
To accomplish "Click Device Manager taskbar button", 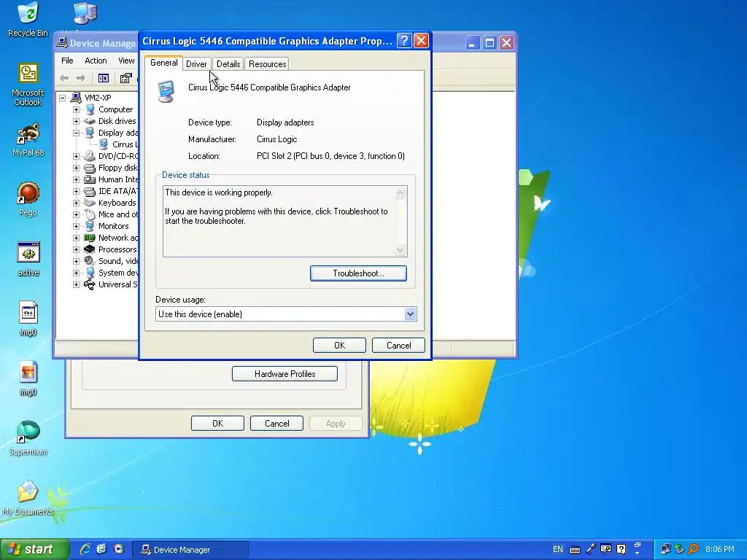I will click(x=190, y=550).
